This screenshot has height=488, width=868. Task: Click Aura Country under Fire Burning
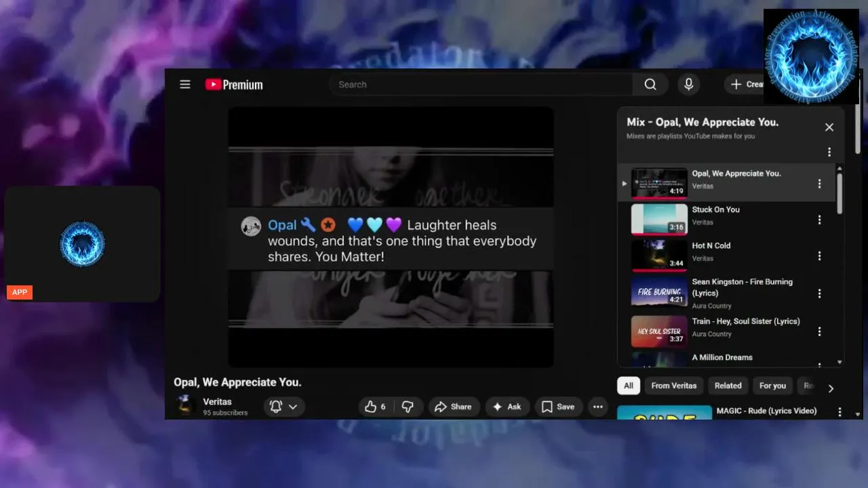(711, 306)
